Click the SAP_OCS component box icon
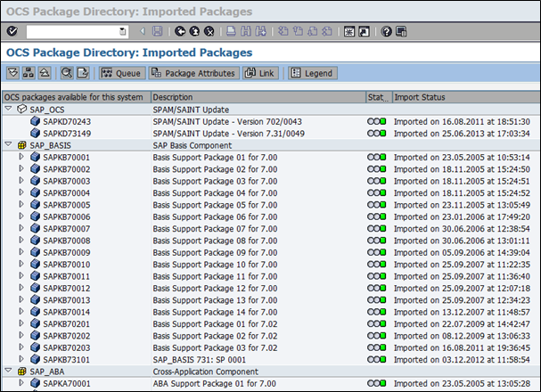 pyautogui.click(x=21, y=109)
